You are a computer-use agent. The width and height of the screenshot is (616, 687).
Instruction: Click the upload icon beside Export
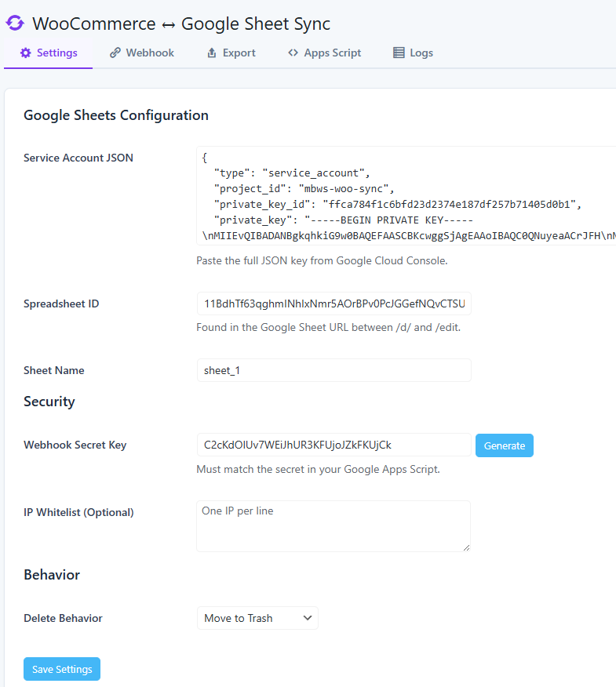click(x=212, y=53)
